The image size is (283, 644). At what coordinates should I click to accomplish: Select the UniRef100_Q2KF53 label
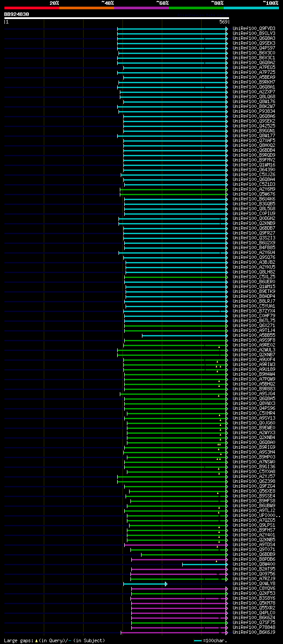[254, 594]
